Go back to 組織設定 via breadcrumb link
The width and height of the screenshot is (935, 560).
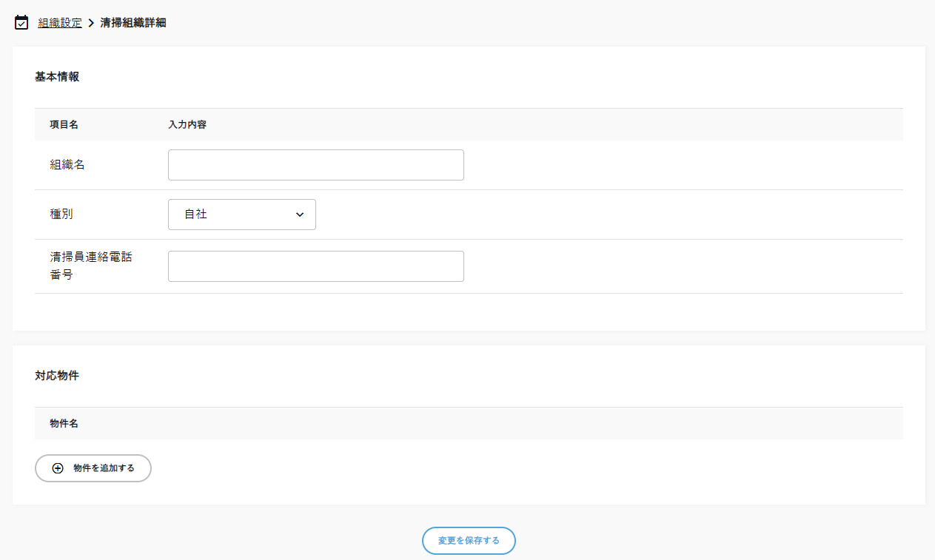tap(60, 23)
